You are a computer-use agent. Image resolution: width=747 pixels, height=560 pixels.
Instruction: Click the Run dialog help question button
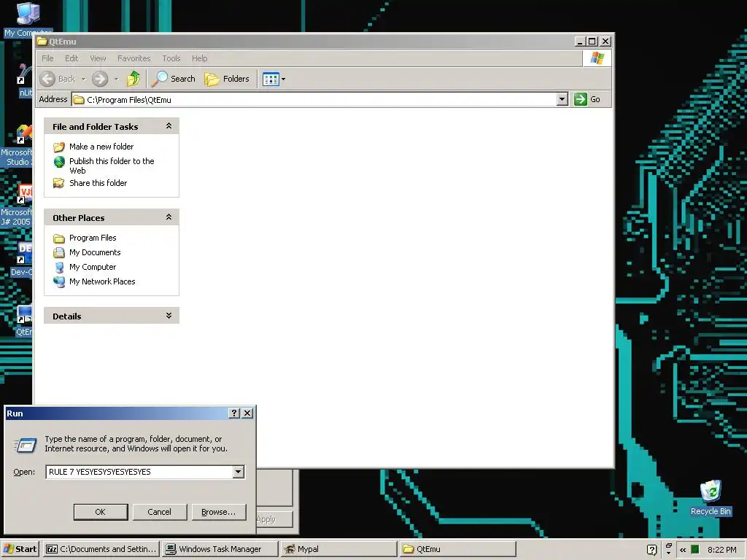[x=234, y=413]
